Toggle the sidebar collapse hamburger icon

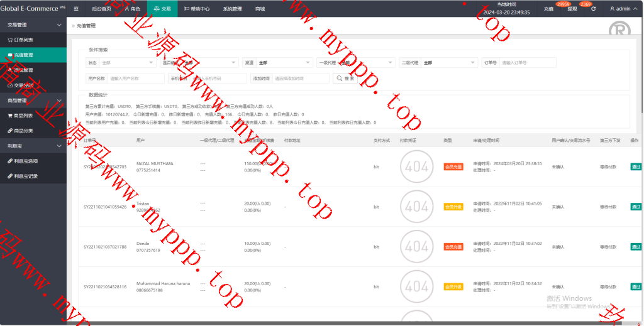point(76,9)
